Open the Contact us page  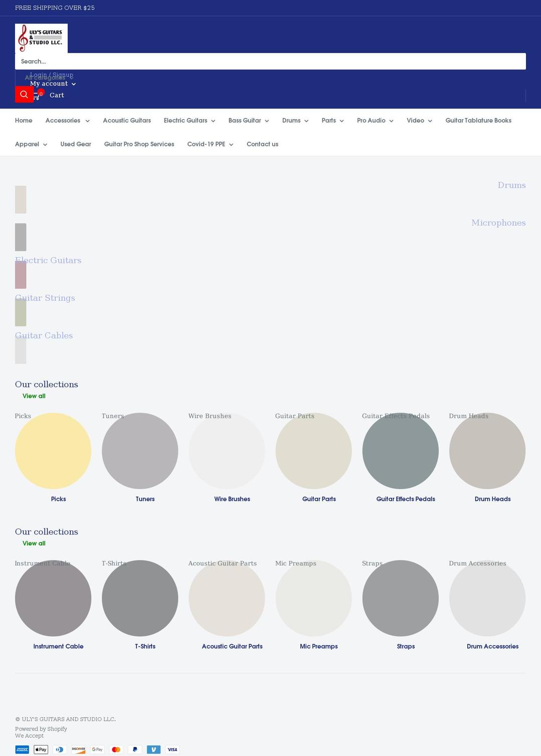(x=262, y=144)
